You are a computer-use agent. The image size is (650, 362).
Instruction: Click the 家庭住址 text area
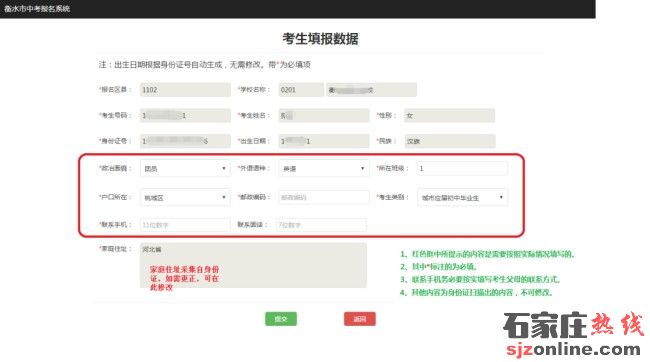tap(253, 265)
